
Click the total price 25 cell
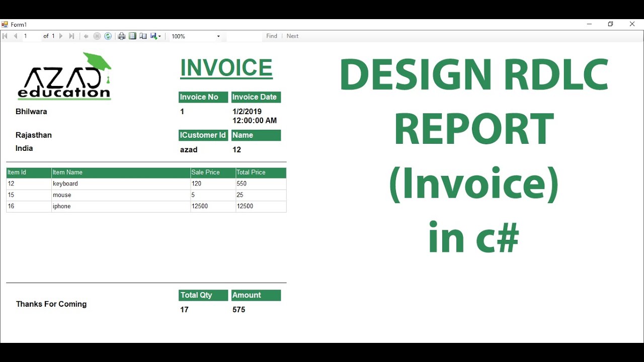click(261, 195)
